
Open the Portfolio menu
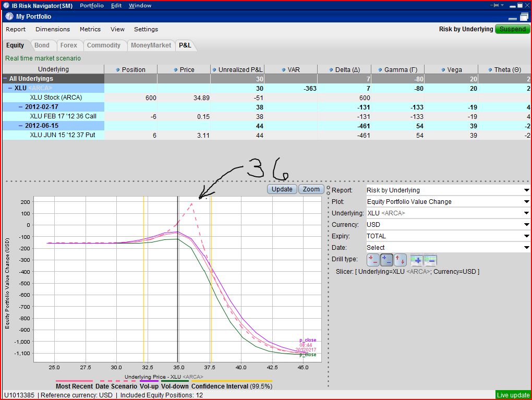92,5
